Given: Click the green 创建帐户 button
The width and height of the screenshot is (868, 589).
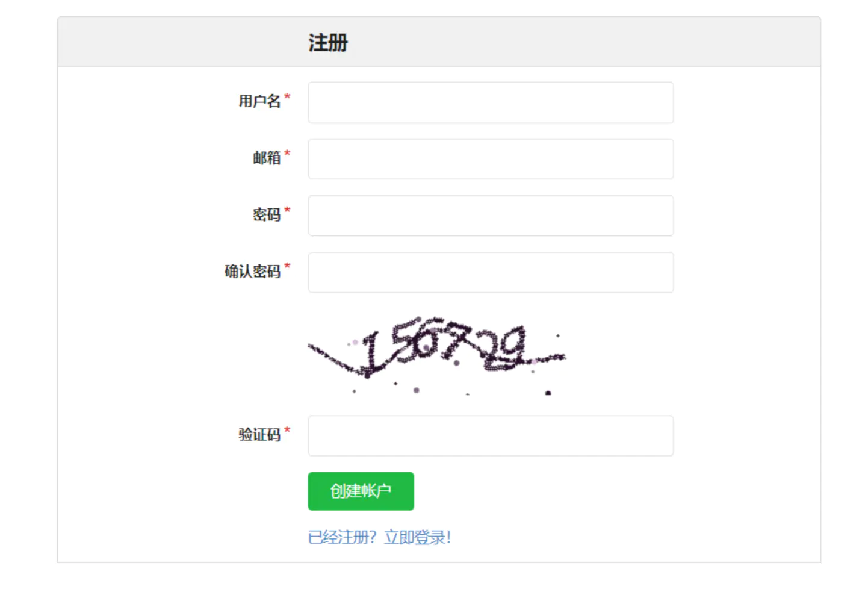Looking at the screenshot, I should point(361,491).
